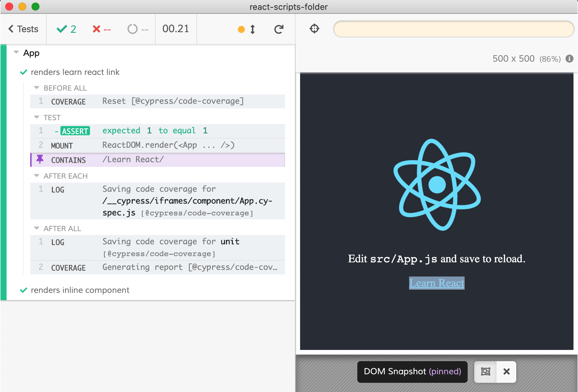Click the DOM Snapshot pinned button

412,372
